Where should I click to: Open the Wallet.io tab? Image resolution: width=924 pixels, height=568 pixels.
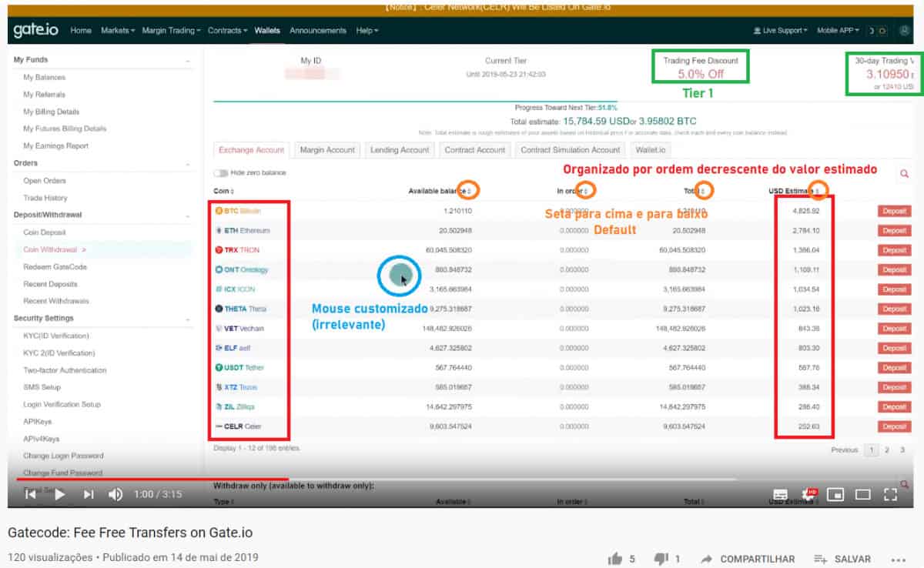[x=651, y=150]
